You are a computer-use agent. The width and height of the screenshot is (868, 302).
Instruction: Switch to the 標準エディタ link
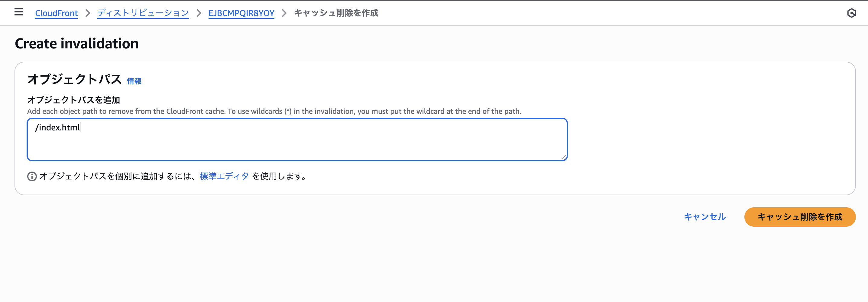224,176
